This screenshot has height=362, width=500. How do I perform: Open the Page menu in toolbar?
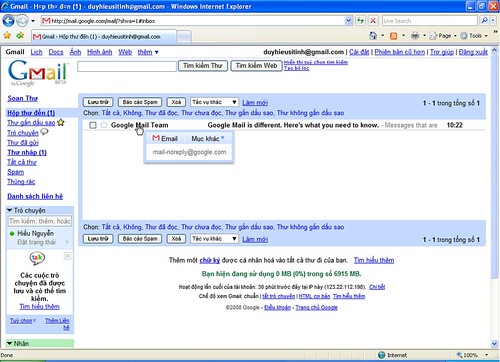click(x=443, y=36)
